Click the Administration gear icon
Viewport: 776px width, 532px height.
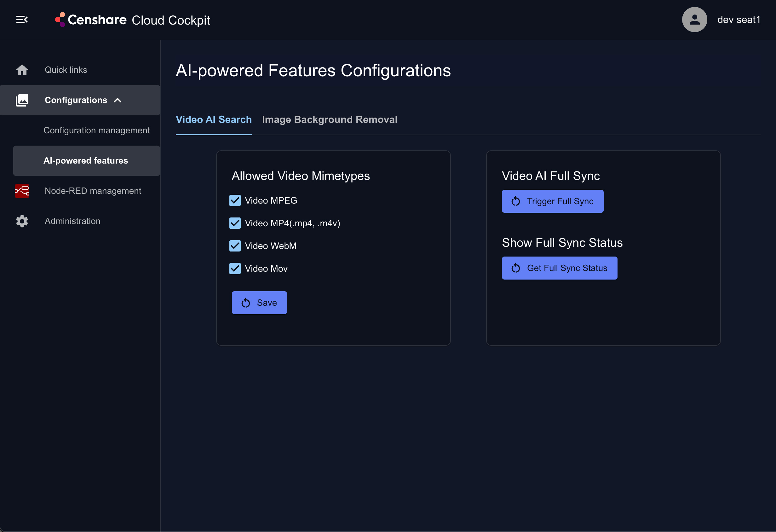click(22, 221)
